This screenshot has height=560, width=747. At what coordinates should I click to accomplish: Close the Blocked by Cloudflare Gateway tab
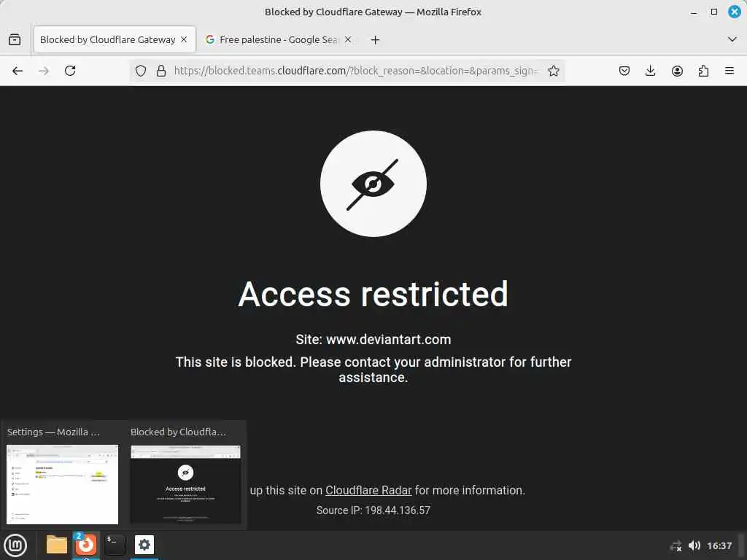(x=184, y=39)
